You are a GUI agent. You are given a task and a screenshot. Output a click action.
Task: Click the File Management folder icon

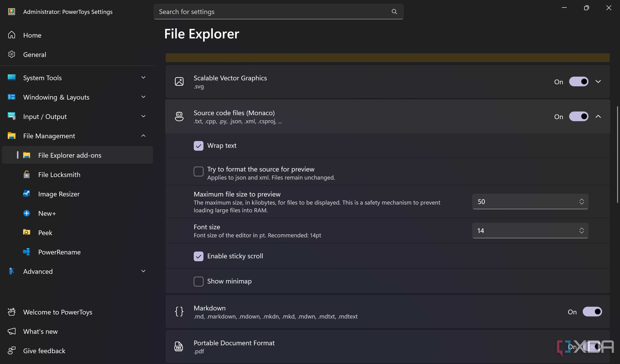coord(12,136)
